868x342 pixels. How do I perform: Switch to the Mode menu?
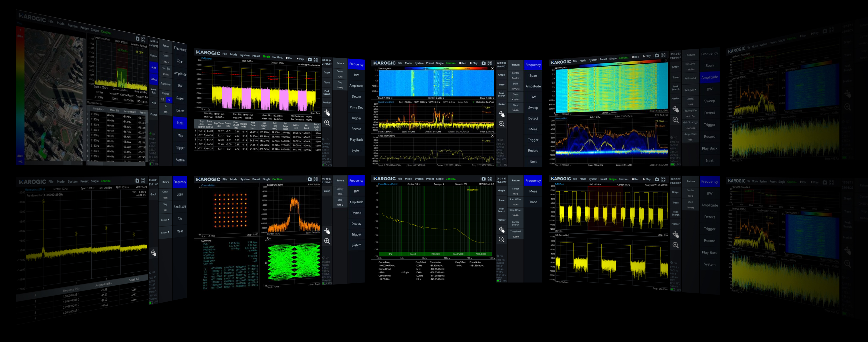coord(408,63)
